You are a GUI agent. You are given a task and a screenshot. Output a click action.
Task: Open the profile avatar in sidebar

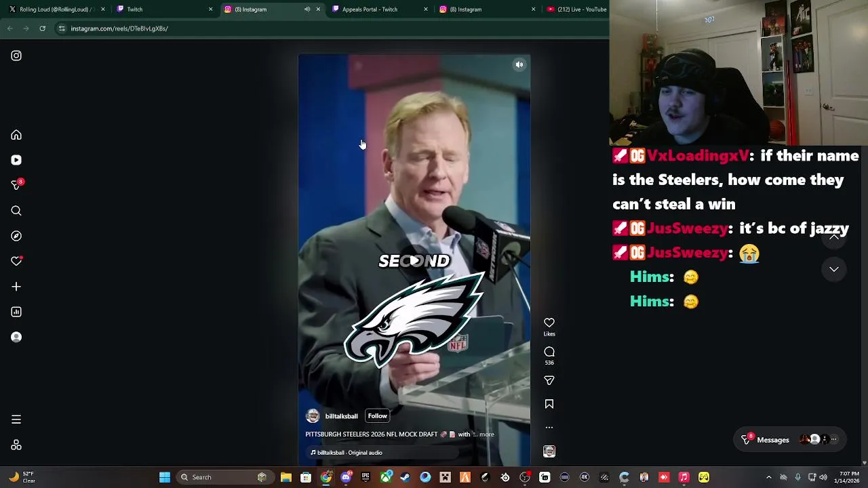point(16,337)
